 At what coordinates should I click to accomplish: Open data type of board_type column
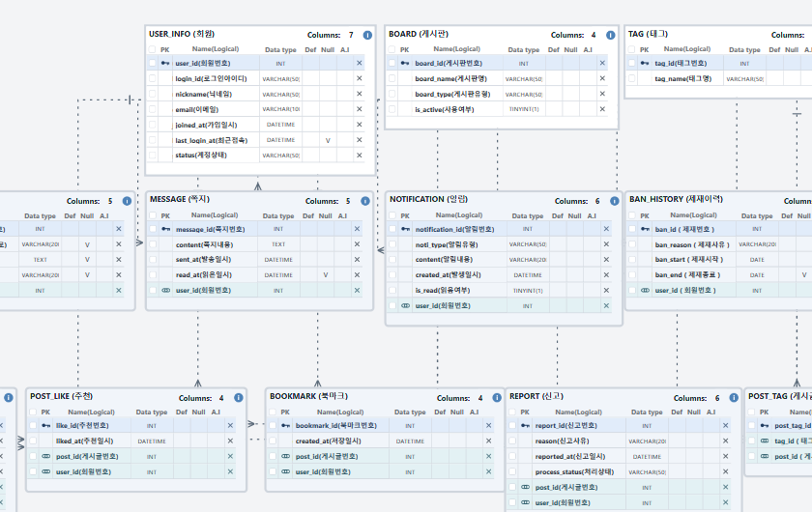click(x=524, y=95)
